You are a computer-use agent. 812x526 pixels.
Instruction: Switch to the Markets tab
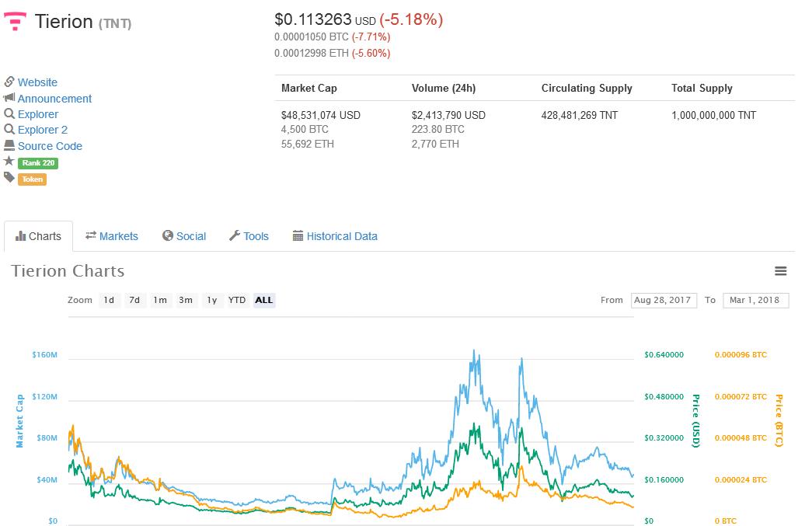click(112, 236)
